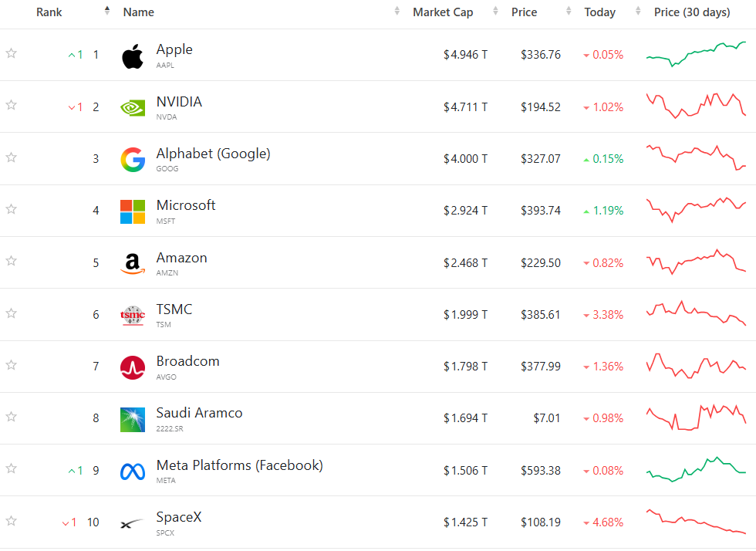Click the NVIDIA green eye logo
756x551 pixels.
point(133,107)
